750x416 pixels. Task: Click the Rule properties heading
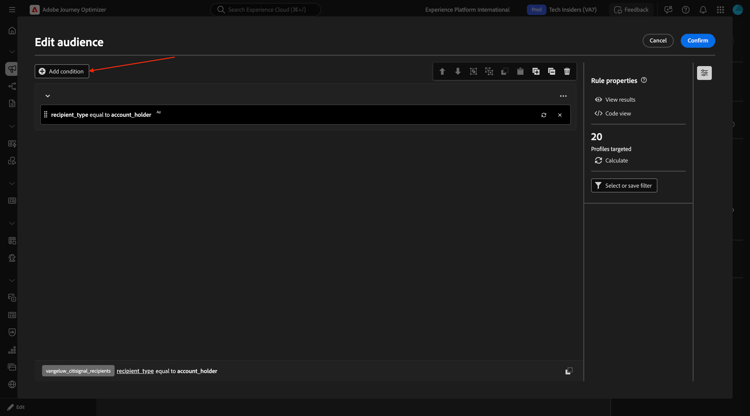point(614,81)
